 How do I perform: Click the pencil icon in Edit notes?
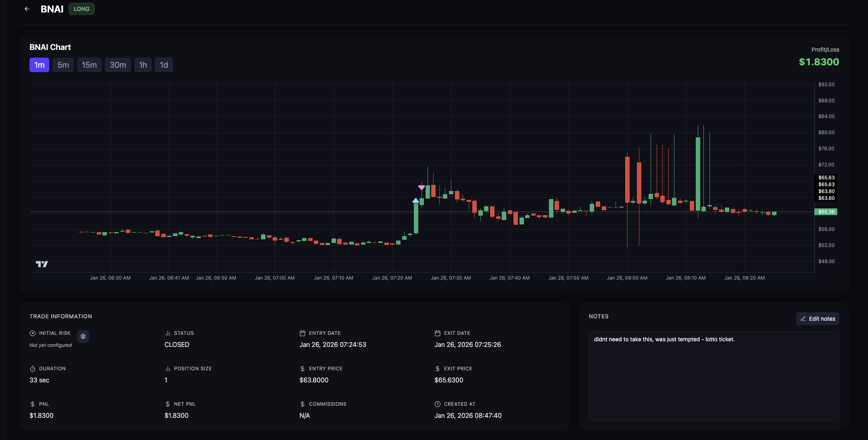point(803,319)
